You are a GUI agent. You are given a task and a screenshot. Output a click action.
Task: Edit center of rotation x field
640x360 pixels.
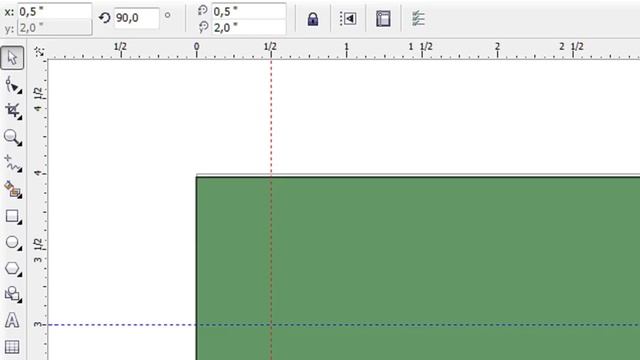point(249,11)
